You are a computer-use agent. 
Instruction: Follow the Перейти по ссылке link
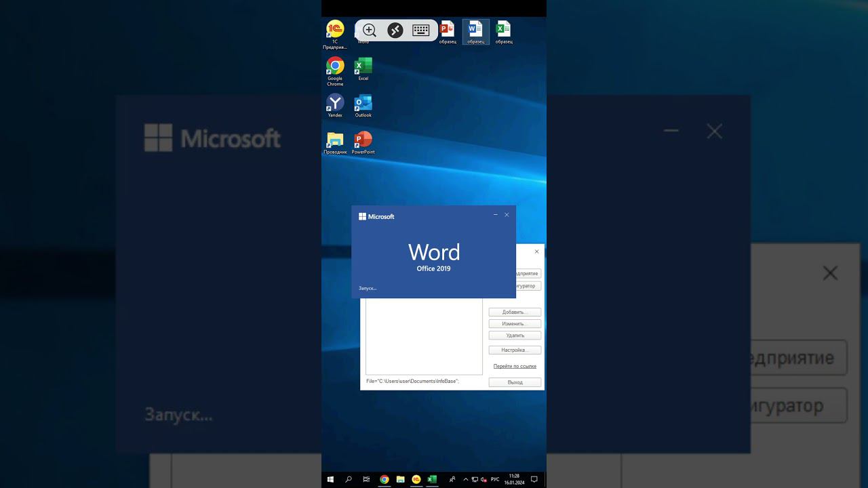(x=515, y=366)
